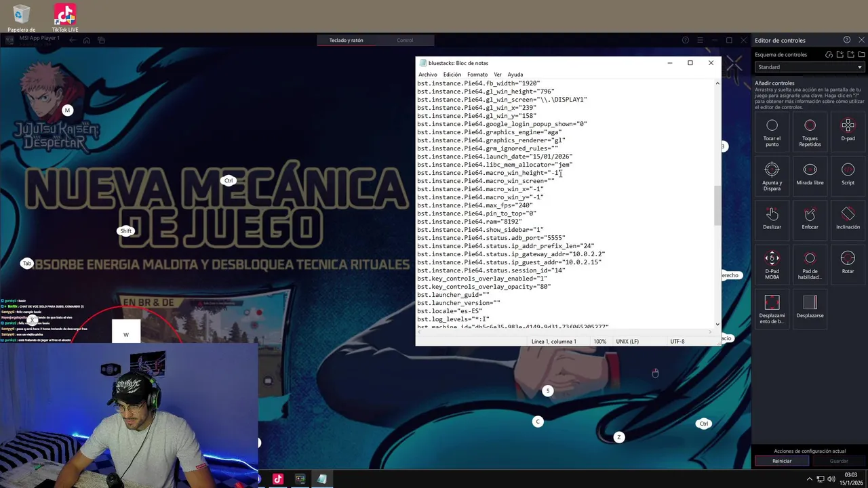Image resolution: width=868 pixels, height=488 pixels.
Task: Click the M key overlay marker
Action: 67,110
